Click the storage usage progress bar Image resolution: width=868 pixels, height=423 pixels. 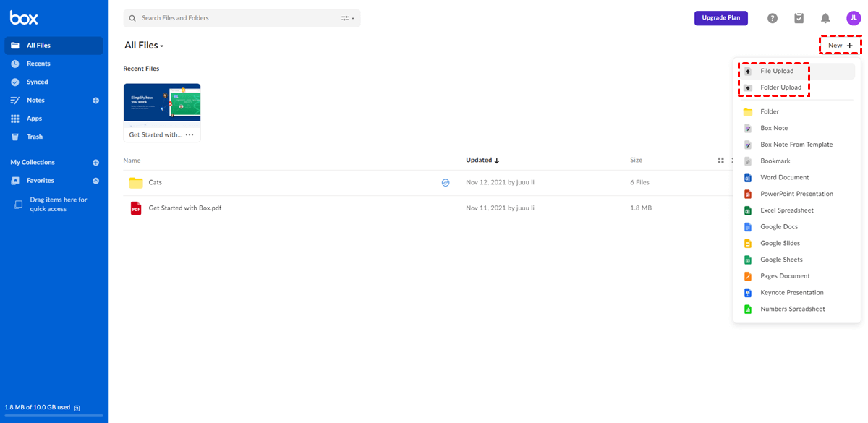click(54, 416)
